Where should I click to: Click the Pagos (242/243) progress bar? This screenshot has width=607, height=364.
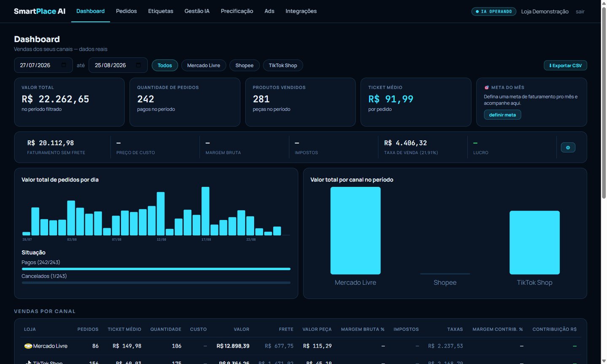pos(156,269)
